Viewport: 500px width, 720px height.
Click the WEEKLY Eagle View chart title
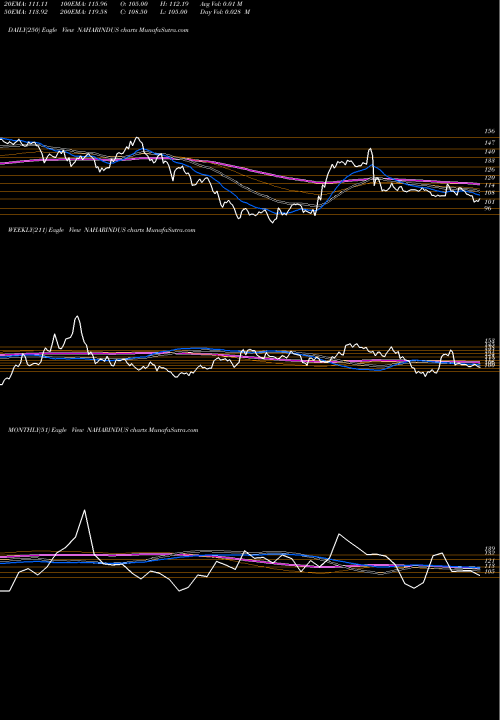(101, 230)
